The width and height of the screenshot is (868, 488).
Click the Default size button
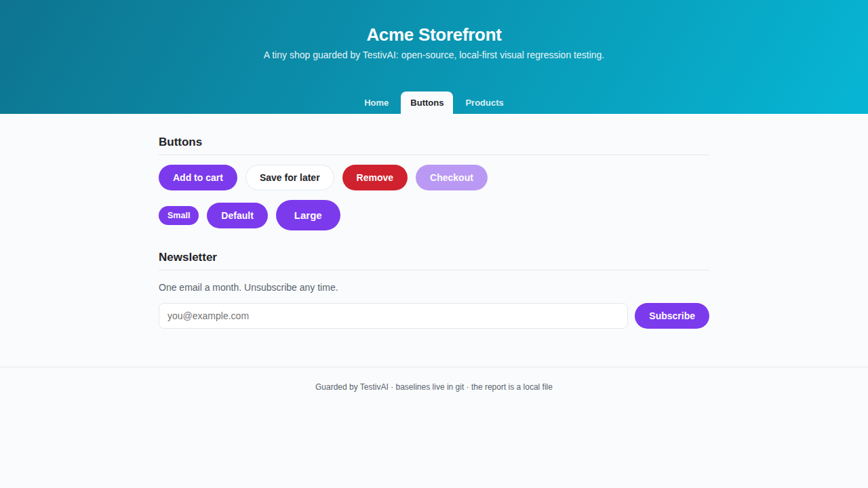[x=237, y=216]
